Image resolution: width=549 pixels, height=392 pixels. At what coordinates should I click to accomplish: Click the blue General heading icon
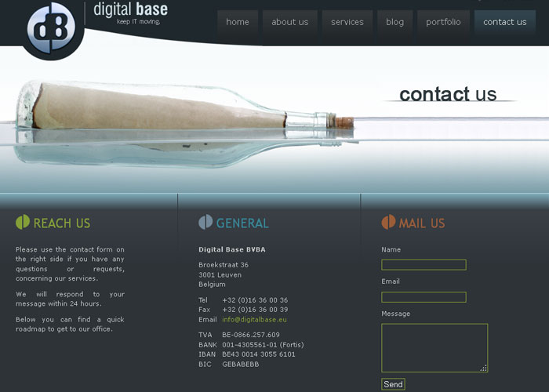(205, 222)
